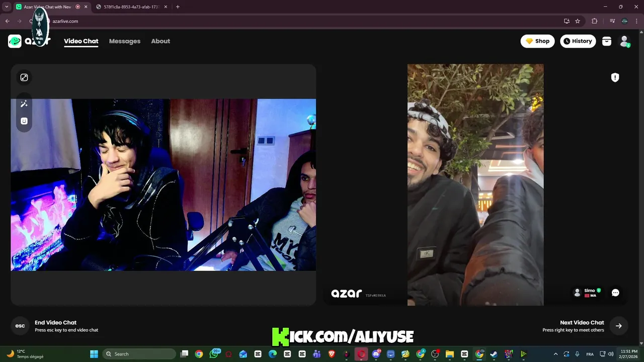Switch to the Video Chat tab

(x=81, y=41)
